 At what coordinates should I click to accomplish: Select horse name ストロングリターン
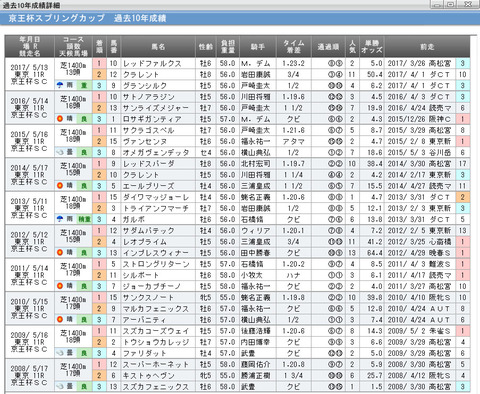(156, 264)
